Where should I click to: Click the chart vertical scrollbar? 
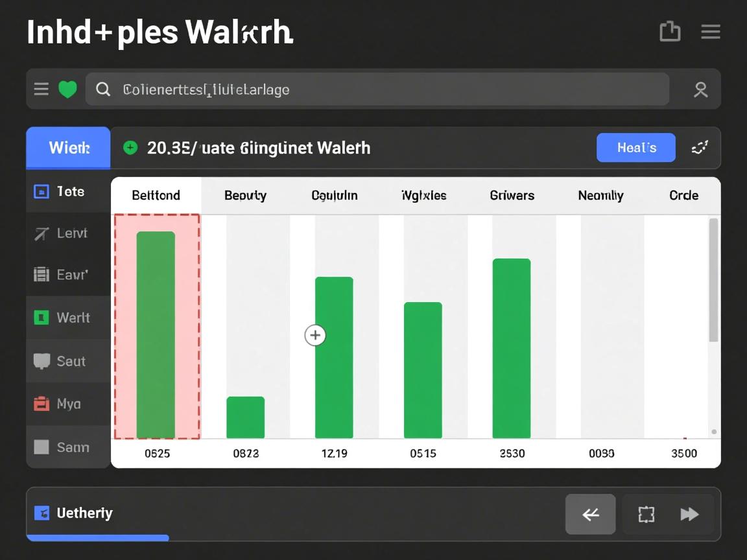[713, 280]
